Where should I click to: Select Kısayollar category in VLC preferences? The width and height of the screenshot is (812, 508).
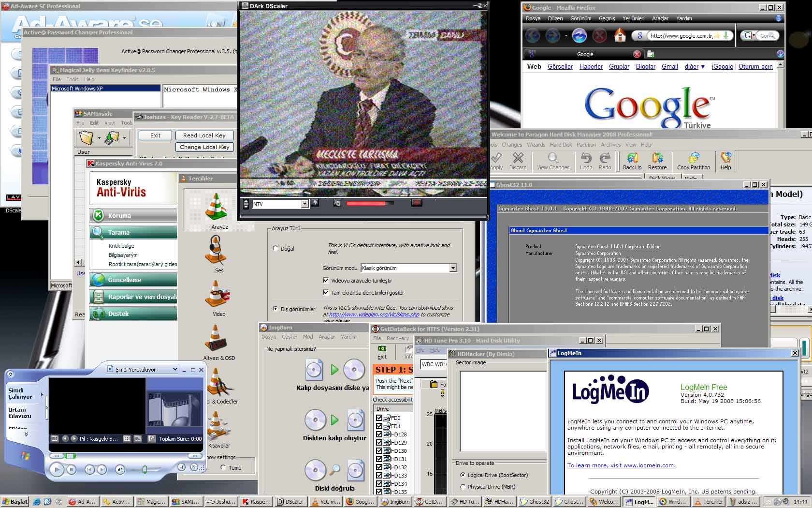(218, 430)
